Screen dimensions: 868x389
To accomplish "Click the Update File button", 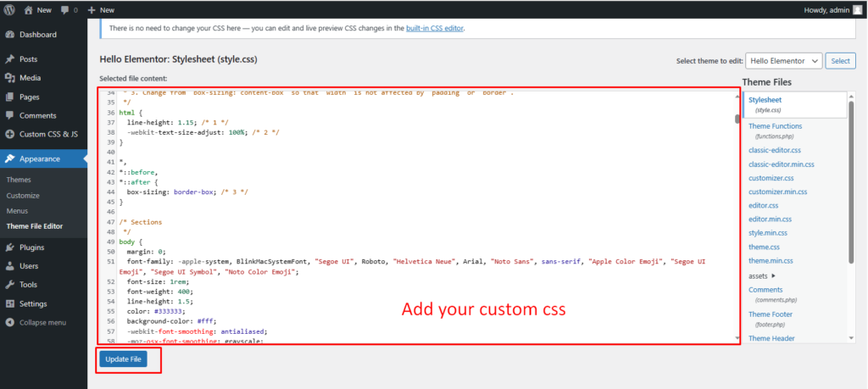I will 124,359.
